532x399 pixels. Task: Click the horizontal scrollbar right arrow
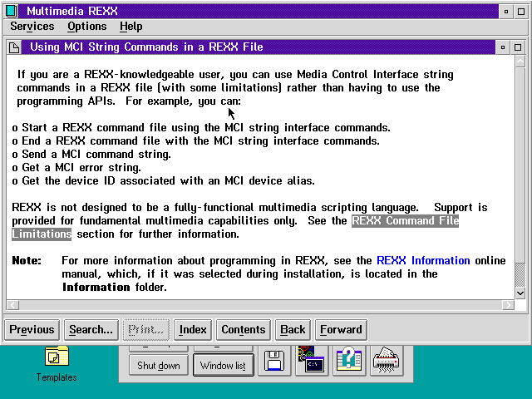(508, 305)
